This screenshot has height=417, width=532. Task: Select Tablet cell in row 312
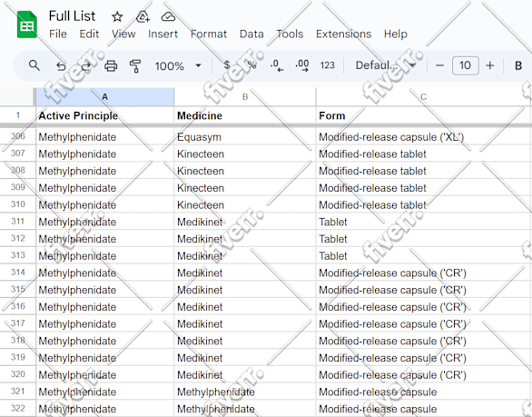423,239
